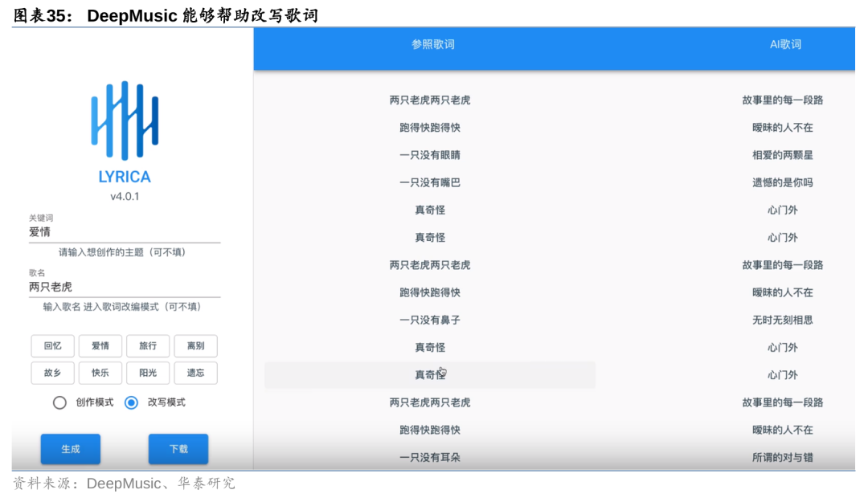Click hint 请输入想创作的主题（可不填）
This screenshot has width=868, height=498.
pyautogui.click(x=122, y=252)
